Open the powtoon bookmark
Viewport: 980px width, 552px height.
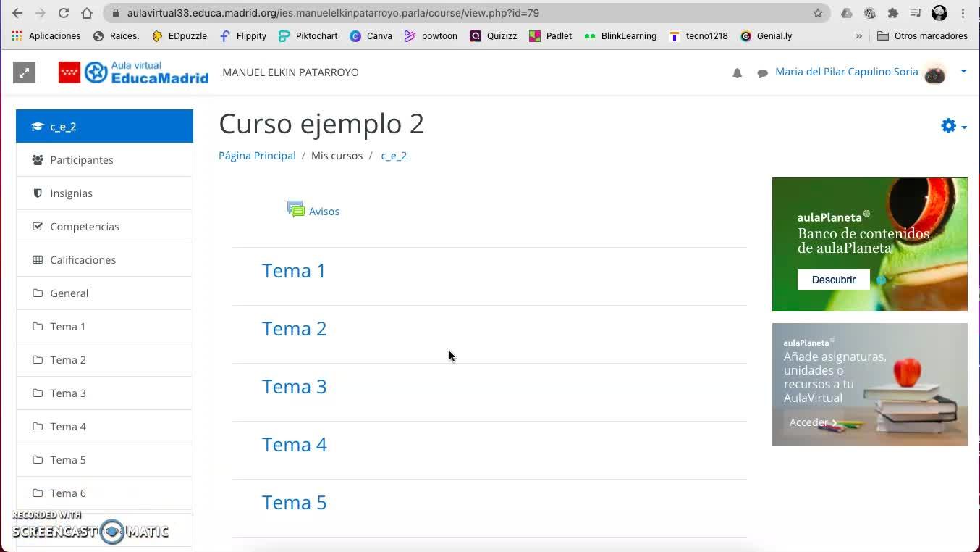pyautogui.click(x=431, y=36)
